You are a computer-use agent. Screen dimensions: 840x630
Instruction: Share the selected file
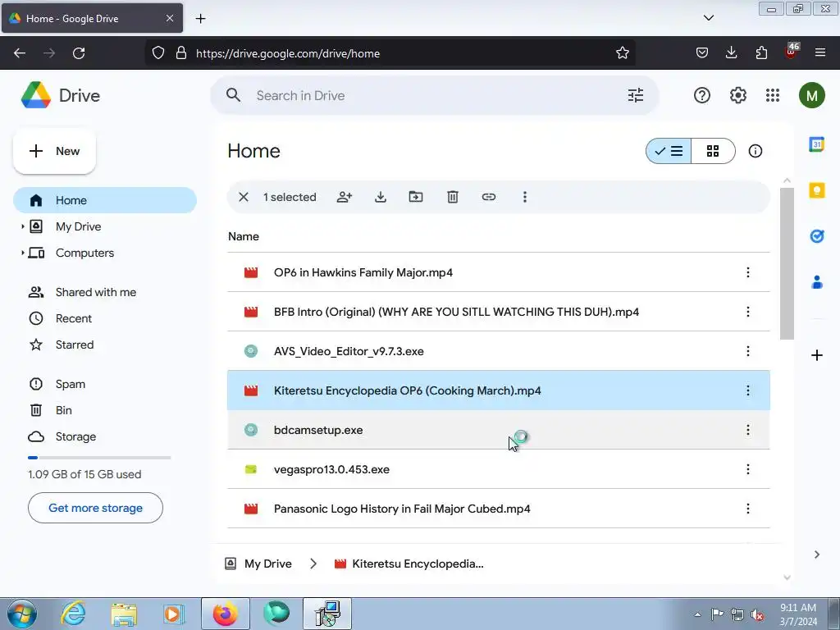pyautogui.click(x=345, y=197)
